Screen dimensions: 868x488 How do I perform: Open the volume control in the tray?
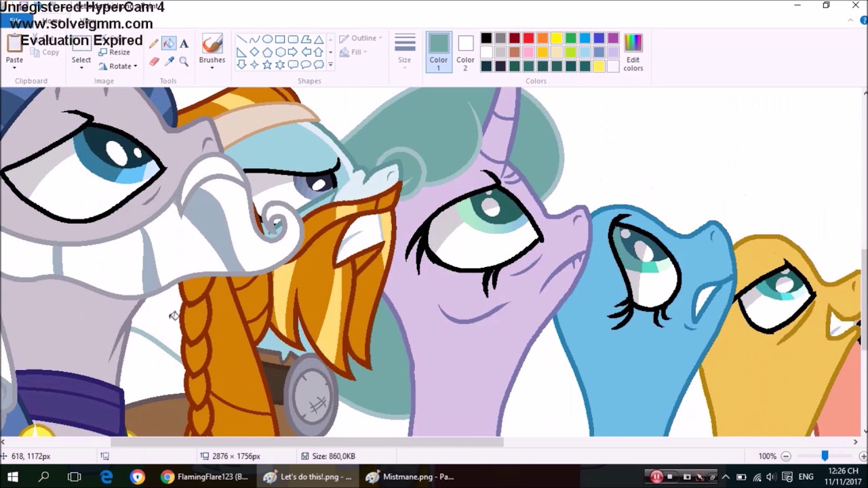point(771,476)
